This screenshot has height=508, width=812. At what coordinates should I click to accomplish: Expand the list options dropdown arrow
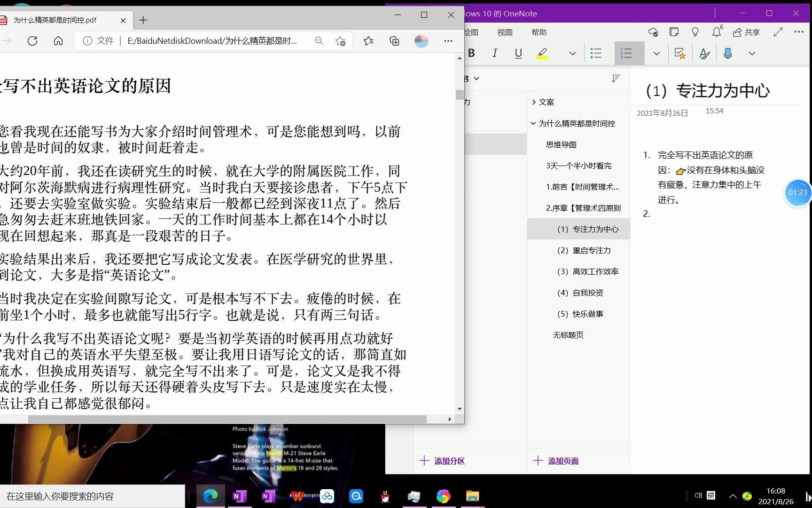point(656,53)
